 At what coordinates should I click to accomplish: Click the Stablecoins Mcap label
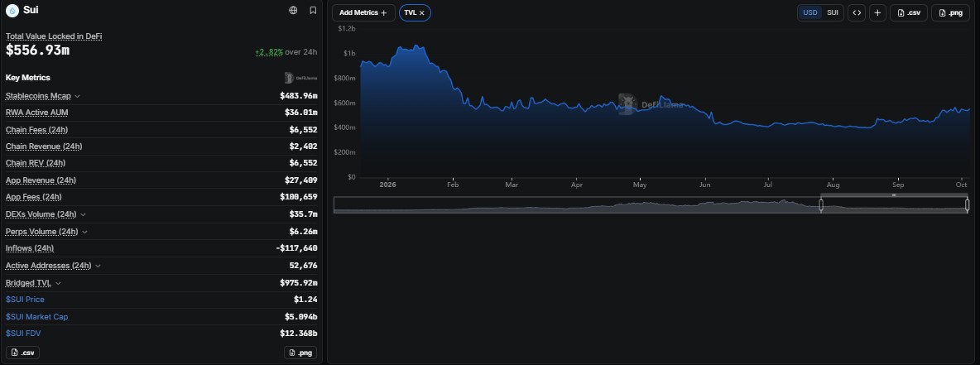tap(38, 96)
